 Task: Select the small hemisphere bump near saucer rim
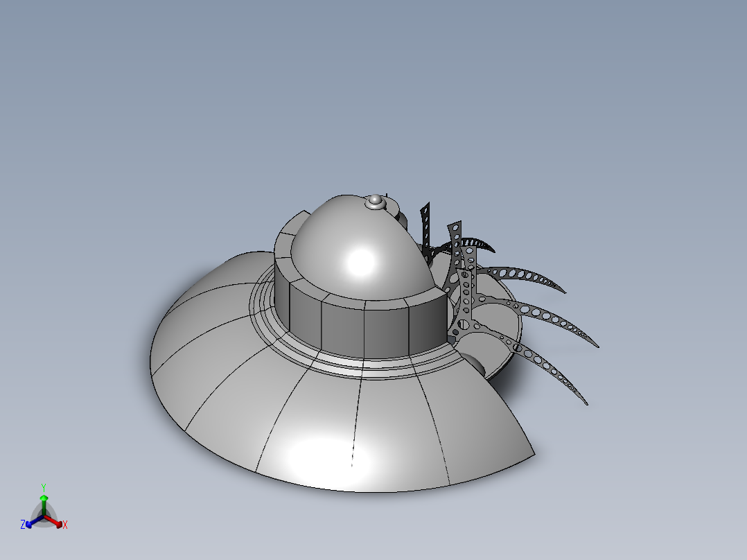(x=475, y=364)
